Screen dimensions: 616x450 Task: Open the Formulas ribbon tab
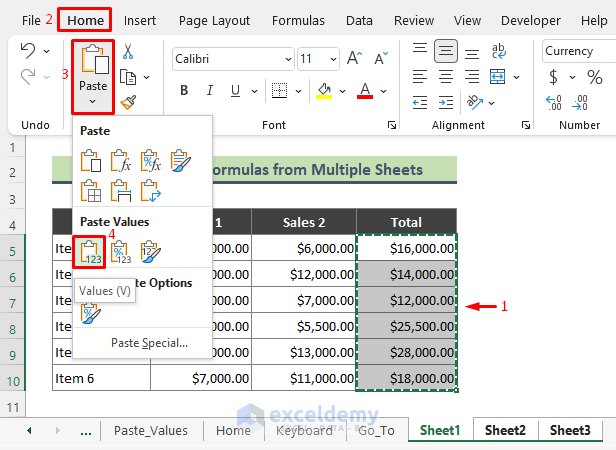pyautogui.click(x=298, y=20)
